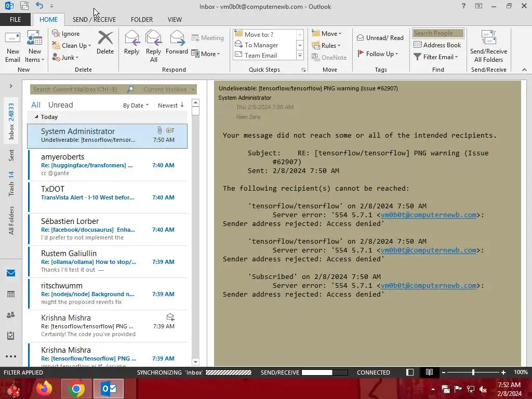Screen dimensions: 532x399
Task: Toggle Unread/Read status
Action: click(380, 37)
